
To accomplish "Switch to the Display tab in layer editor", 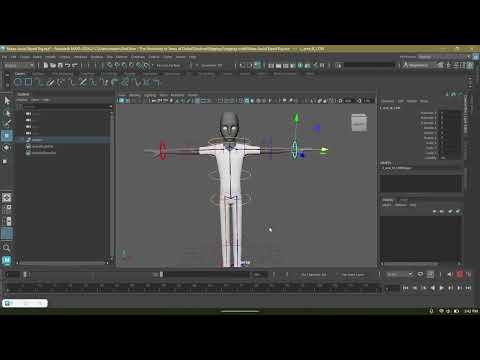I will click(x=388, y=200).
